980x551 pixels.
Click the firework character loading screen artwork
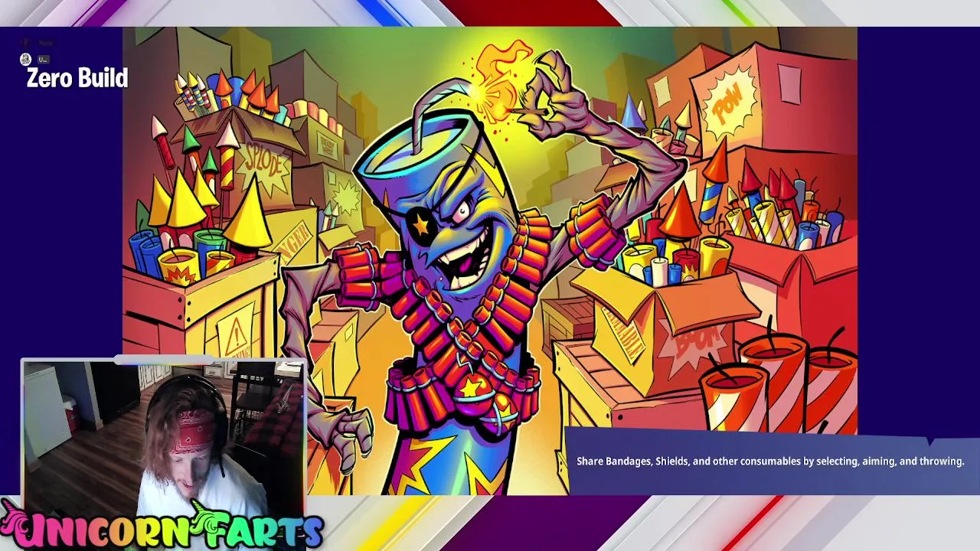[x=490, y=260]
